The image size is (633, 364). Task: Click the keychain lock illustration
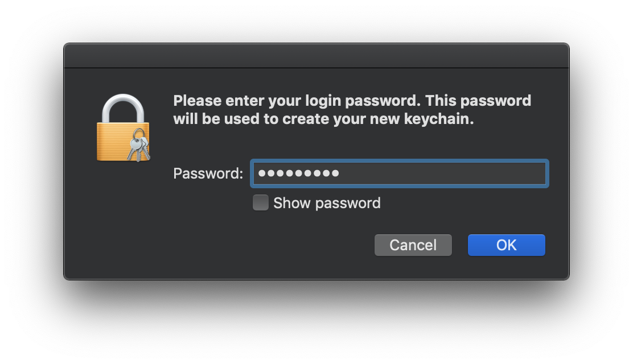(122, 128)
